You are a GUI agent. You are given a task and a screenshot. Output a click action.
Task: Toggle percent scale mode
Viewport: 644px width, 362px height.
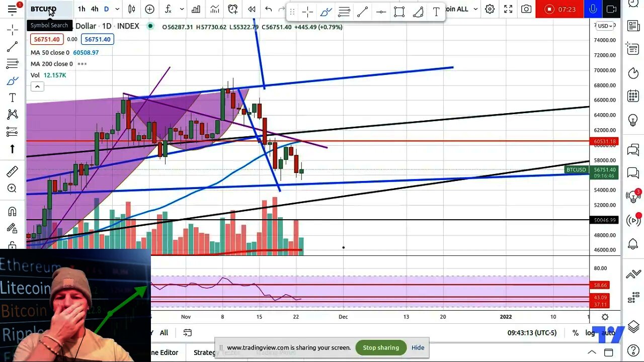click(x=575, y=333)
